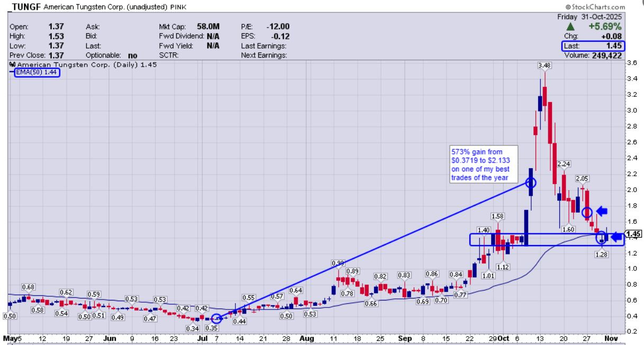Click the 'Next Earnings:' label
Screen dimensions: 644x345
[x=263, y=55]
